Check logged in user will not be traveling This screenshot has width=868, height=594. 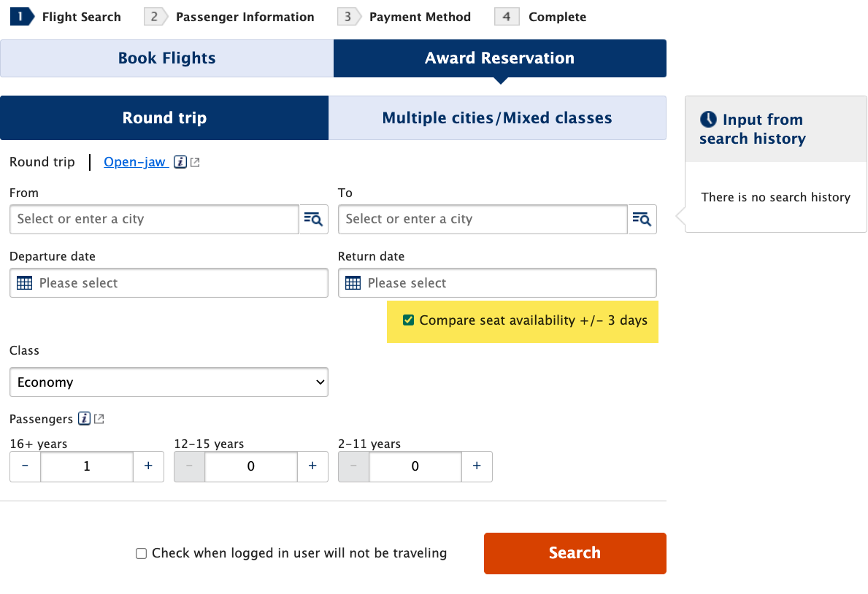point(141,553)
